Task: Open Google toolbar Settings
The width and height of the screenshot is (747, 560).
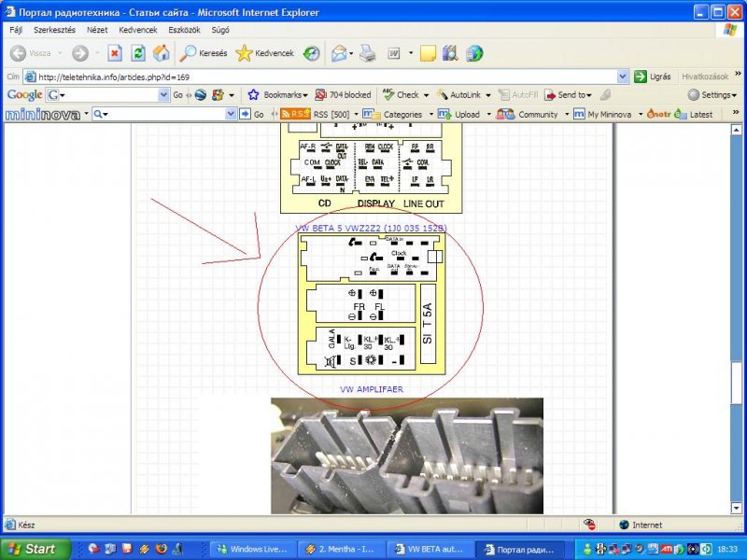Action: pyautogui.click(x=712, y=95)
